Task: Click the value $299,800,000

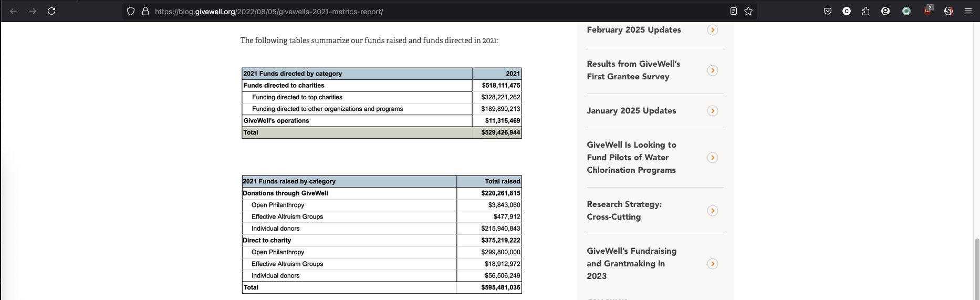Action: tap(501, 252)
